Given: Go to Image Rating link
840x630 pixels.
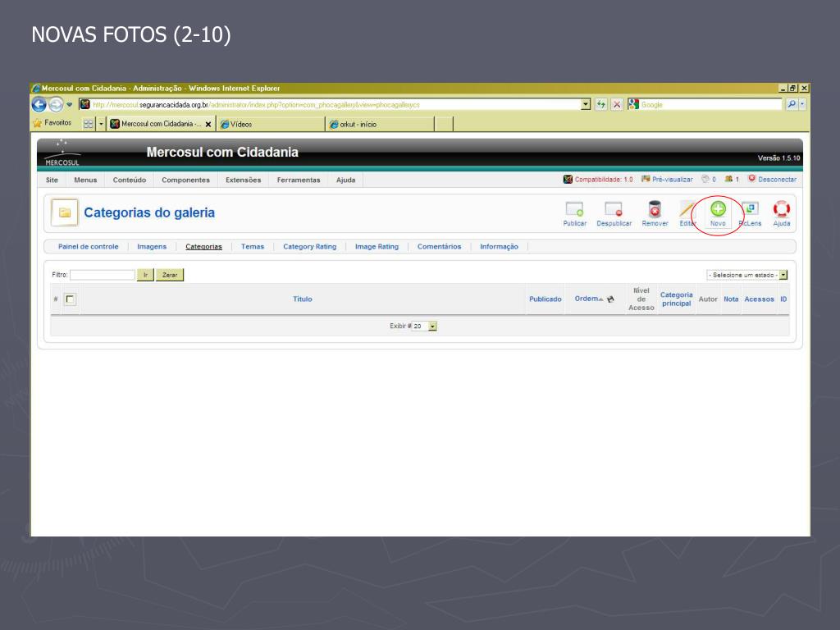Looking at the screenshot, I should [x=377, y=246].
